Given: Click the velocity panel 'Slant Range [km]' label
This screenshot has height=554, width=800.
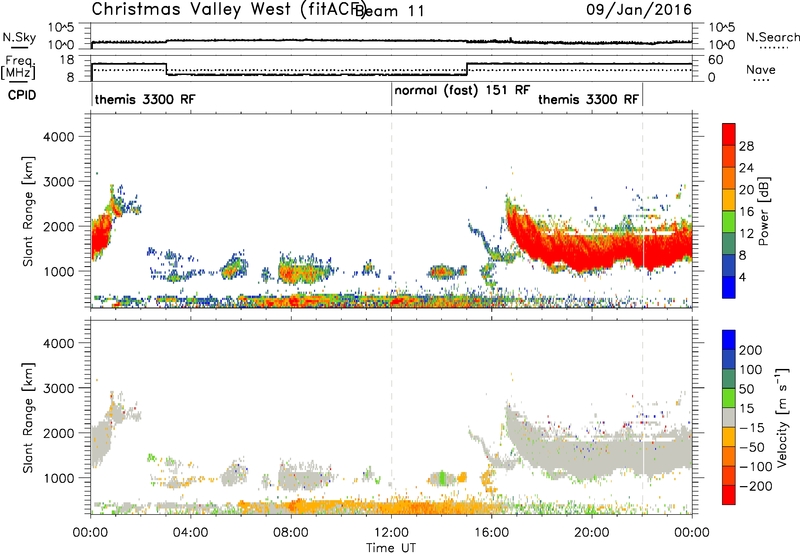Looking at the screenshot, I should pyautogui.click(x=28, y=418).
